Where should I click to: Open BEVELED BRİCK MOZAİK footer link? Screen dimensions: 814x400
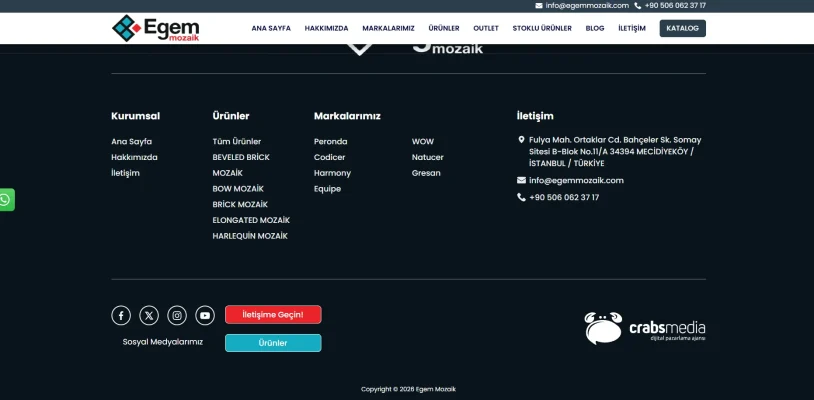pos(241,165)
